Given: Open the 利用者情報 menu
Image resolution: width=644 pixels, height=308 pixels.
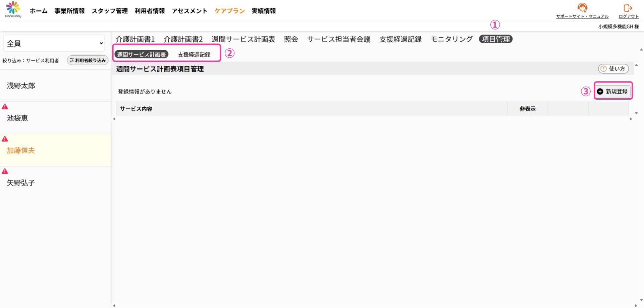Looking at the screenshot, I should tap(150, 11).
